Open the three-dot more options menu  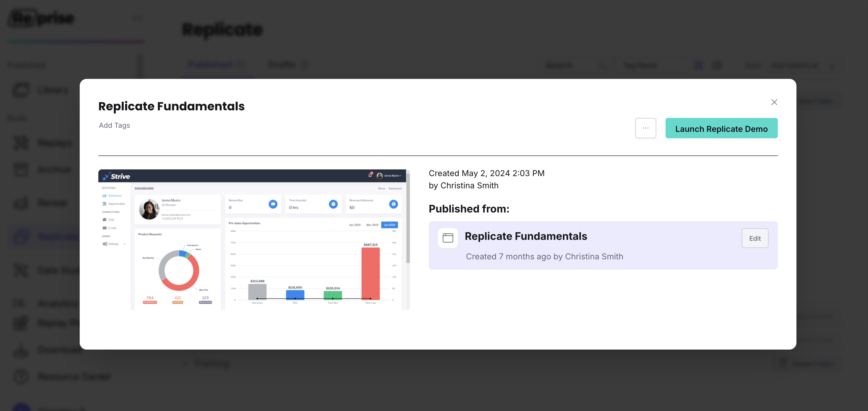click(645, 128)
